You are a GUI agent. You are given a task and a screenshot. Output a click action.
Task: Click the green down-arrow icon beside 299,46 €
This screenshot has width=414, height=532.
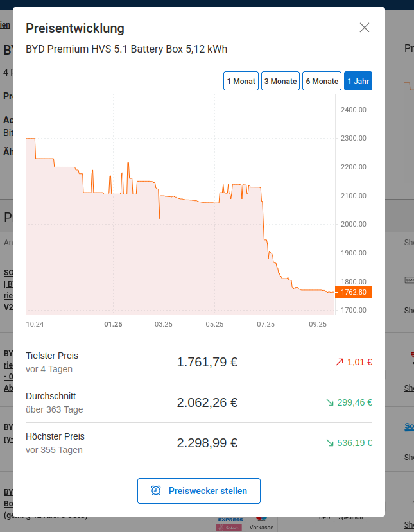pyautogui.click(x=330, y=402)
